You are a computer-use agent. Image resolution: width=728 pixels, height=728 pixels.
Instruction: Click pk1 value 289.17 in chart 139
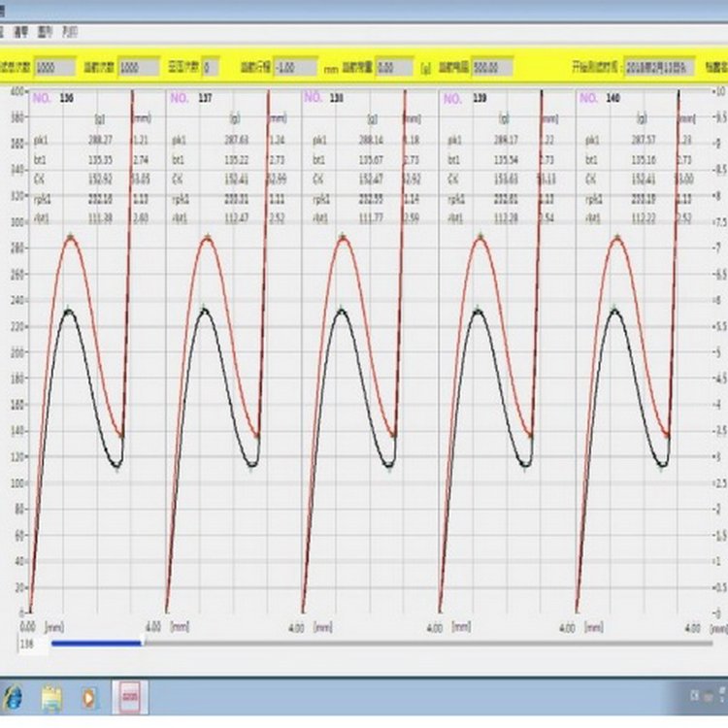pos(506,140)
